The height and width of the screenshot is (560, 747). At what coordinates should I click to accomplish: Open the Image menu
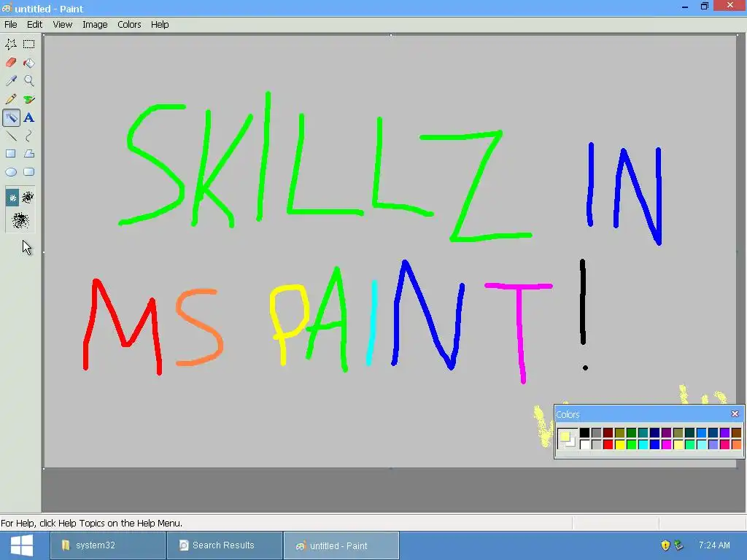pos(95,24)
